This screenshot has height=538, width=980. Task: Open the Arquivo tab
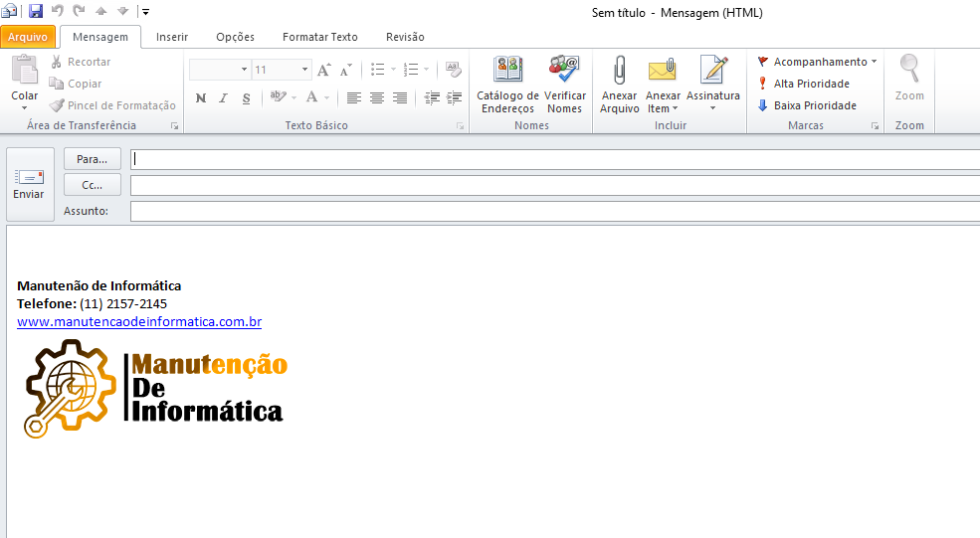point(28,37)
